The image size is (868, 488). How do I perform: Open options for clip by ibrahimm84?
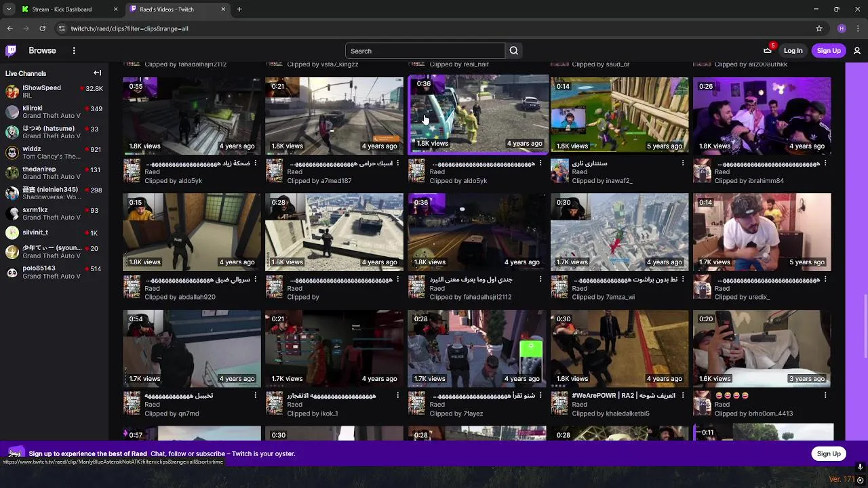click(x=825, y=163)
